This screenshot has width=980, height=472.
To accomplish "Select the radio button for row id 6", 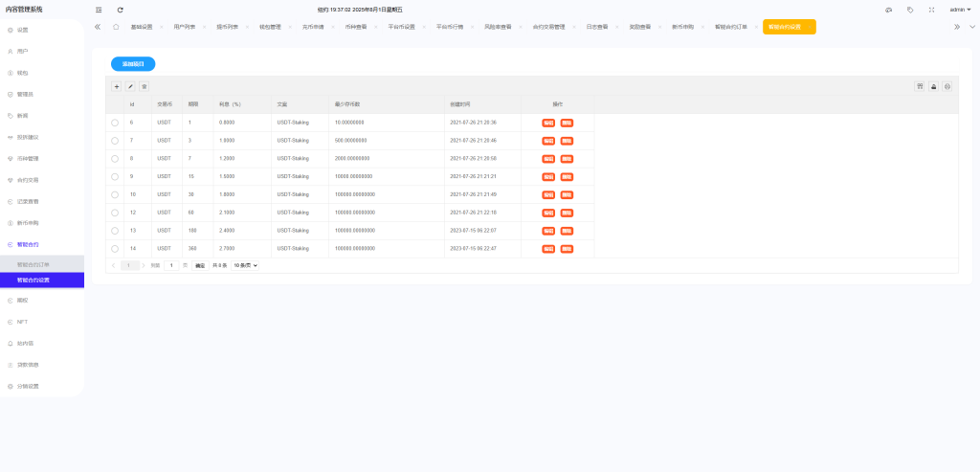I will coord(115,123).
